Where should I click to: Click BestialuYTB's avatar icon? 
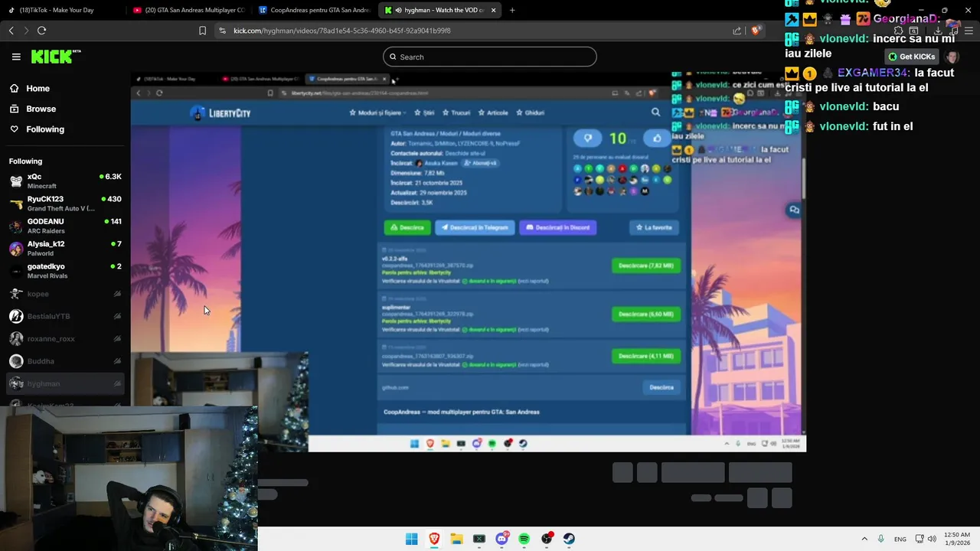click(x=16, y=316)
